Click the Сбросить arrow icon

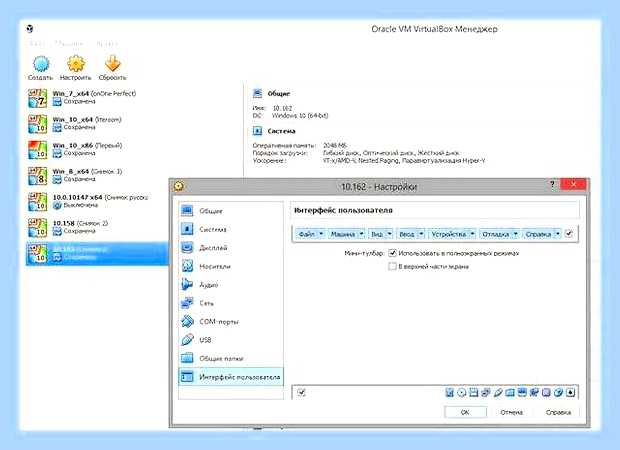click(x=113, y=64)
